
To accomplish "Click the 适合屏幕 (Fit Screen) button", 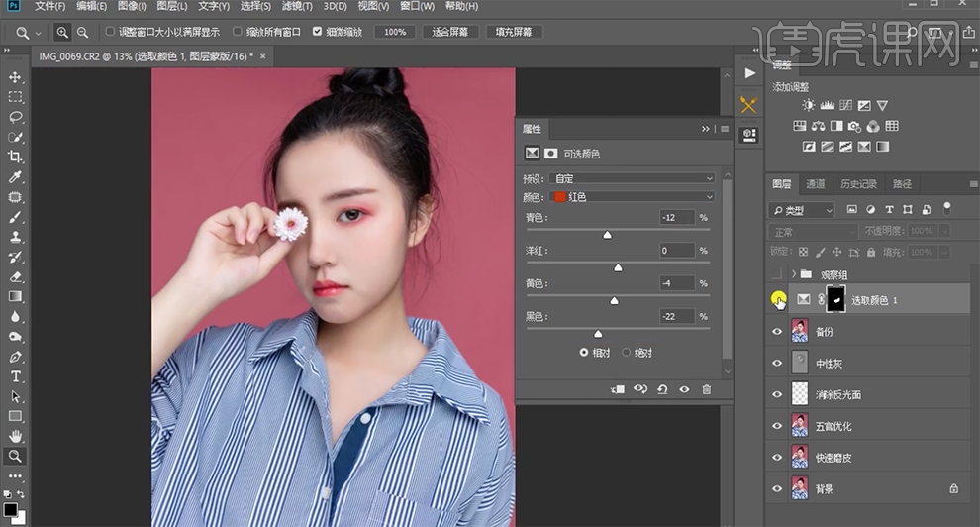I will (x=450, y=32).
